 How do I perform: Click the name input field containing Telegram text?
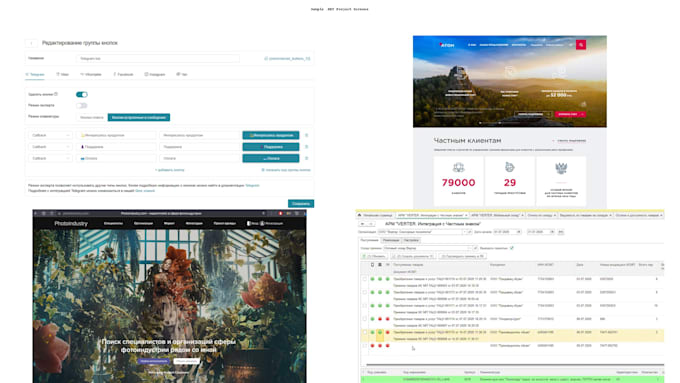point(158,58)
